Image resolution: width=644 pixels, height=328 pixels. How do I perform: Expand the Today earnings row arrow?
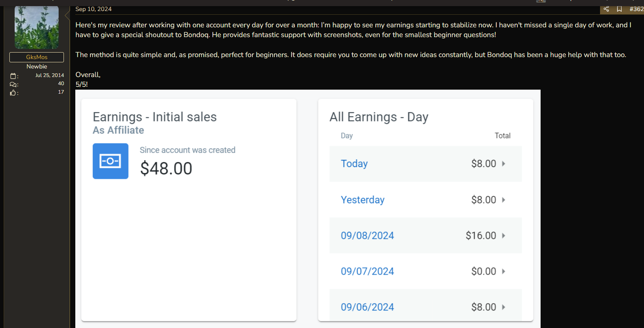point(504,164)
